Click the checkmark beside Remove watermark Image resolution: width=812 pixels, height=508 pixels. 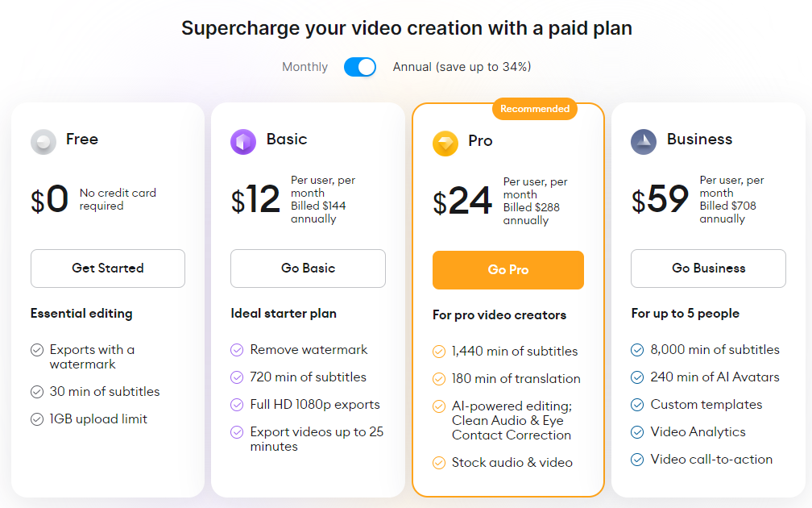pyautogui.click(x=236, y=350)
